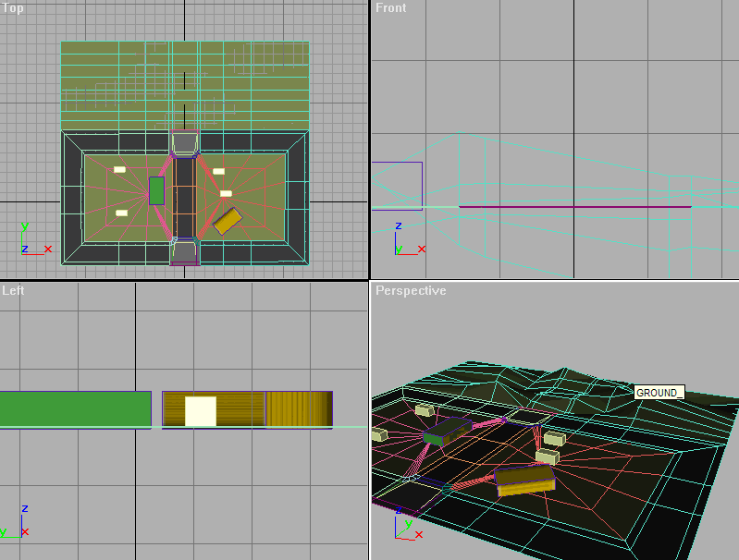Image resolution: width=739 pixels, height=560 pixels.
Task: Select the purple square outline in Front viewport
Action: pos(397,186)
